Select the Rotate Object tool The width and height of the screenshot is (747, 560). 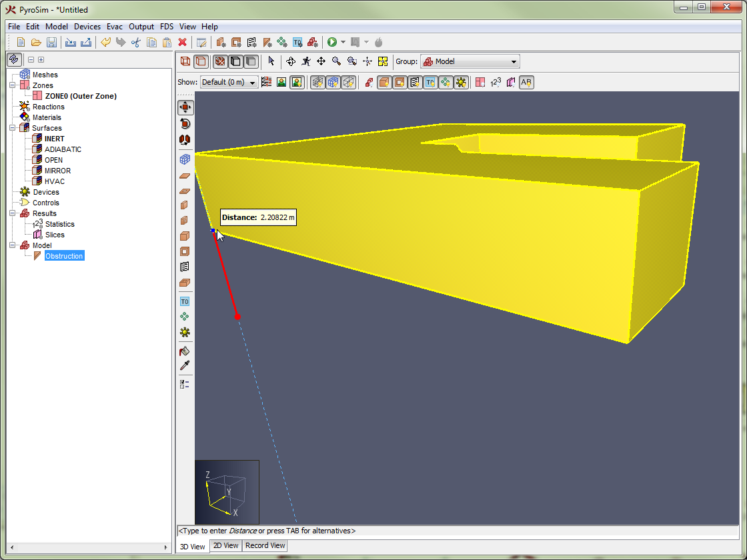coord(185,124)
